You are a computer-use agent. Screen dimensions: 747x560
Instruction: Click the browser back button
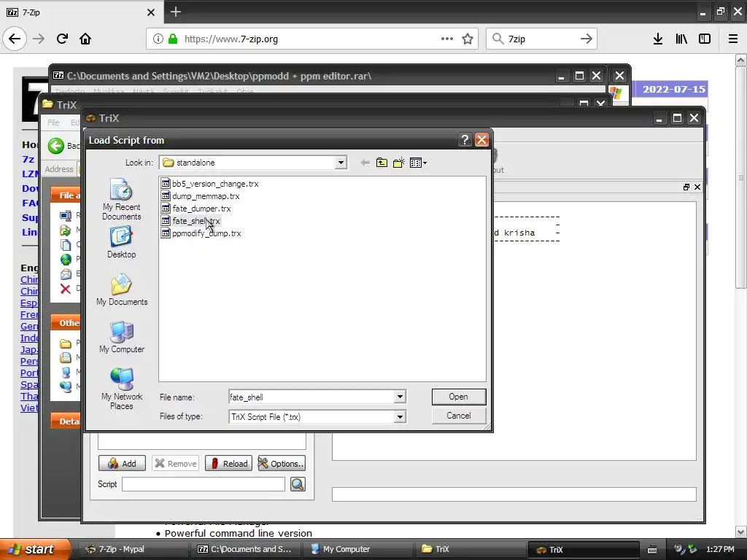click(15, 39)
